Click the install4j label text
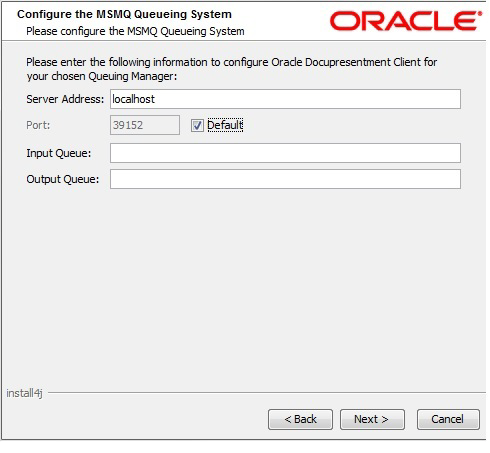490x453 pixels. pos(24,393)
